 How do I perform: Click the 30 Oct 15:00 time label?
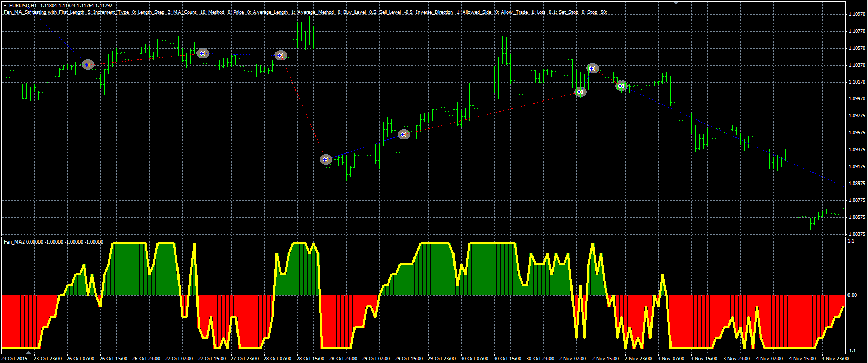tap(507, 359)
